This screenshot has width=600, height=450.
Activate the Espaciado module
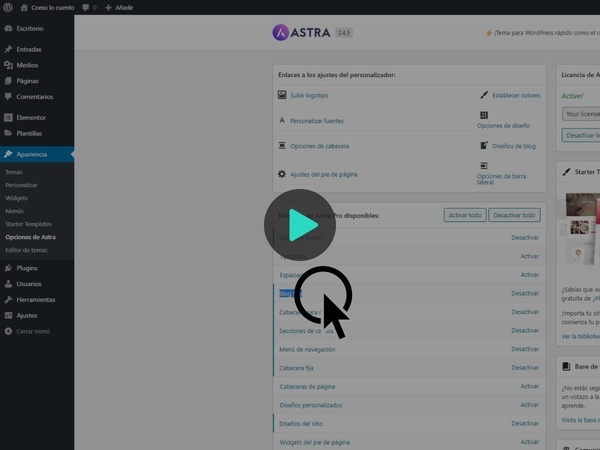pyautogui.click(x=530, y=275)
